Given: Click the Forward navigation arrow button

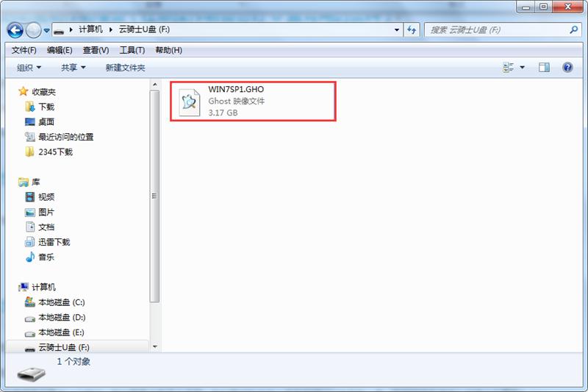Looking at the screenshot, I should 33,30.
